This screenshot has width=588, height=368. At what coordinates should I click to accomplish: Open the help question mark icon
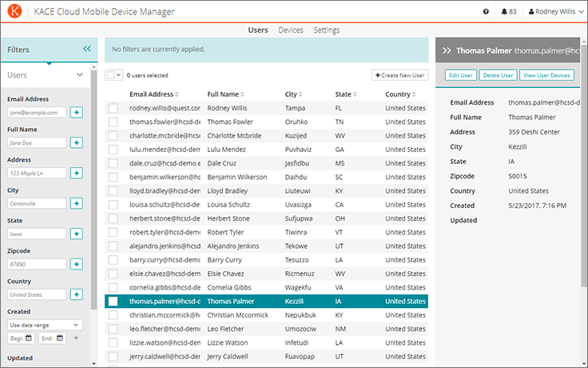click(x=486, y=12)
